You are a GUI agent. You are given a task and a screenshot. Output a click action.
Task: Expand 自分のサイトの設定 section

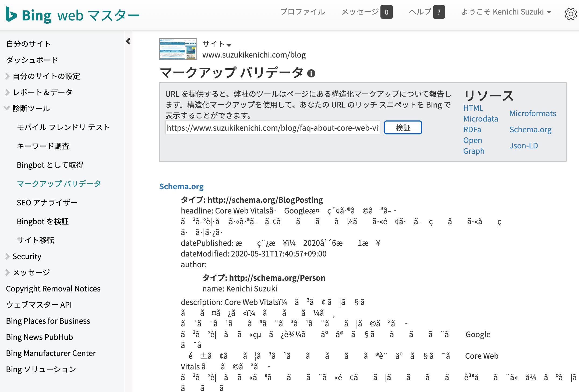point(8,76)
